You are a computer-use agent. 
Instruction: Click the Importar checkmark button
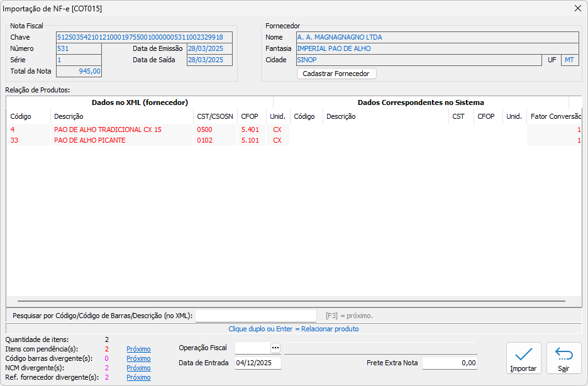(523, 358)
